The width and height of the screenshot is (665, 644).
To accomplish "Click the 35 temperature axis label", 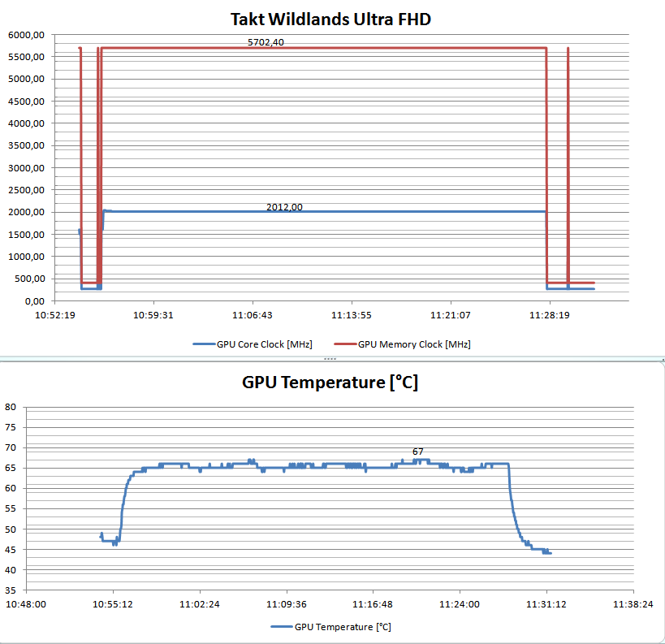I will coord(11,590).
